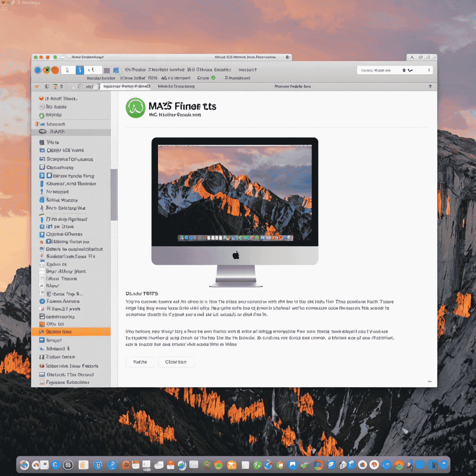The width and height of the screenshot is (476, 476).
Task: Toggle the pill switch in the gray "TRAKE" row
Action: pos(43,132)
